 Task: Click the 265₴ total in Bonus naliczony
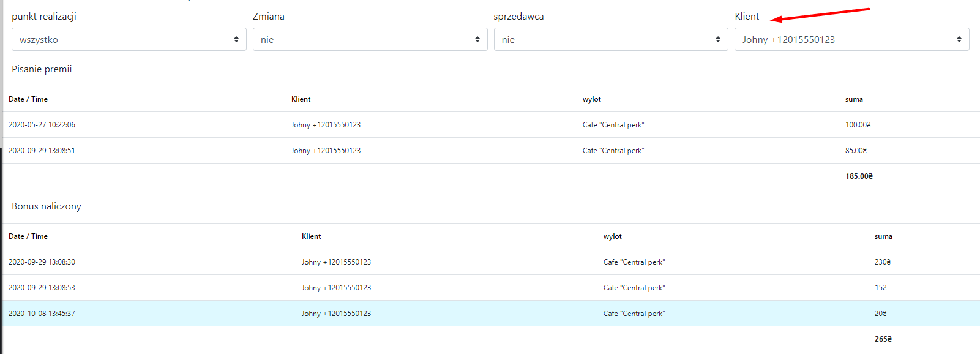point(883,339)
